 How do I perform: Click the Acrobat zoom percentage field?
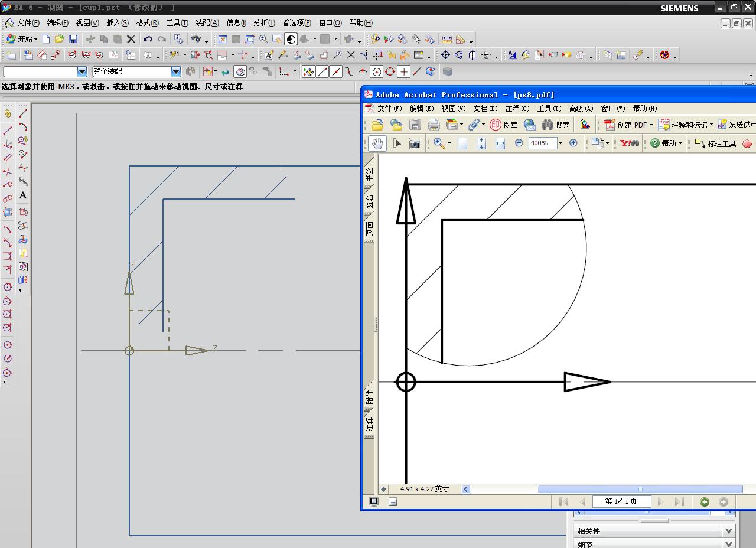tap(542, 143)
